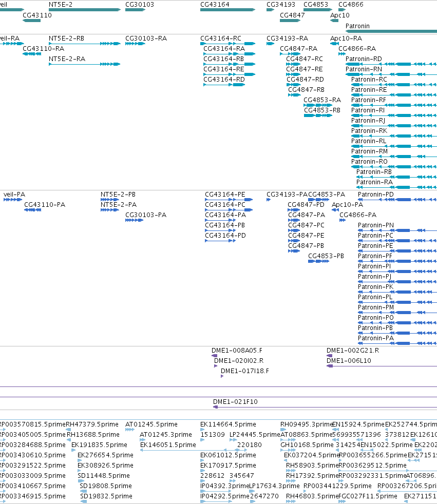Select protein Patronin-PM

tap(397, 313)
